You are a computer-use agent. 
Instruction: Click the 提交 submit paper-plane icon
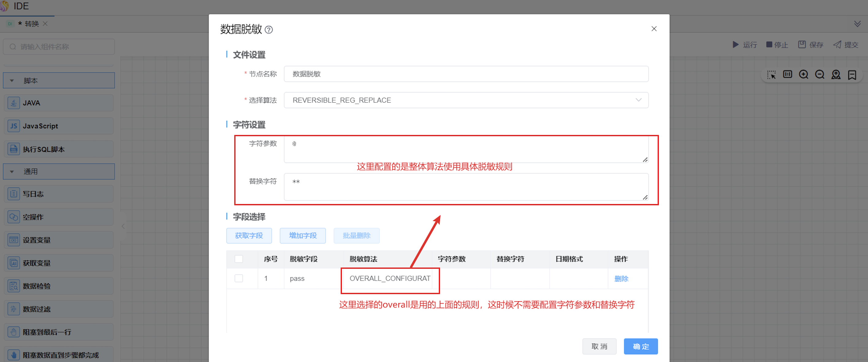(x=837, y=45)
